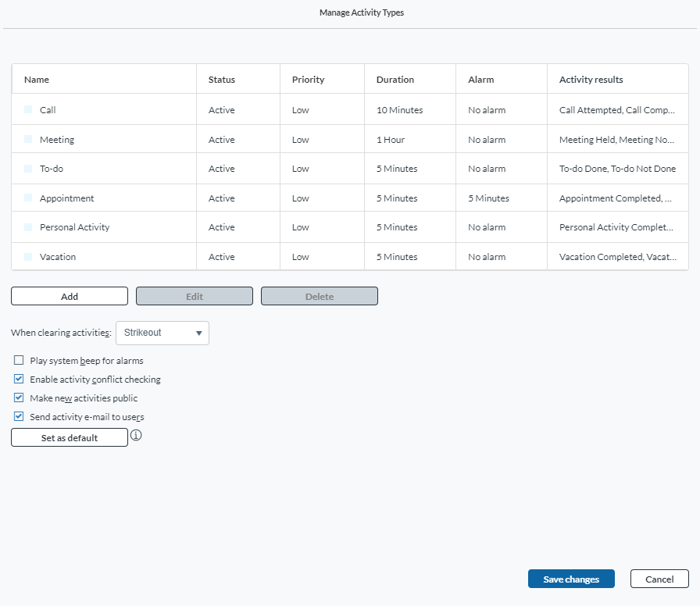700x606 pixels.
Task: Select the Meeting activity name
Action: click(x=57, y=140)
